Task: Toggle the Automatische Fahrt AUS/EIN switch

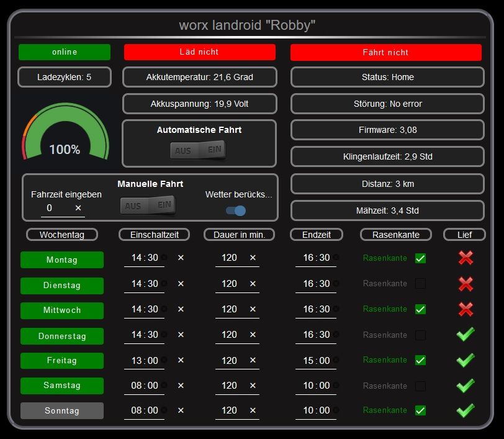Action: click(198, 150)
